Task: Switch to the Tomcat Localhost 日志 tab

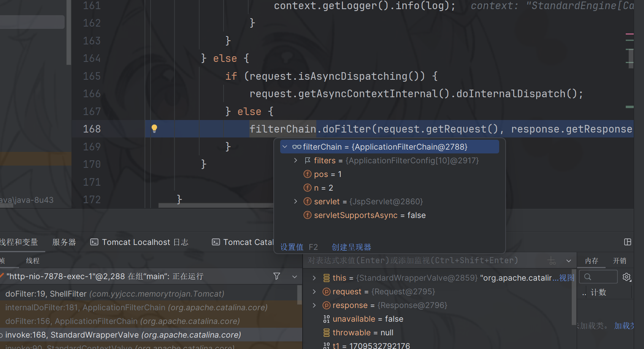Action: [x=140, y=242]
